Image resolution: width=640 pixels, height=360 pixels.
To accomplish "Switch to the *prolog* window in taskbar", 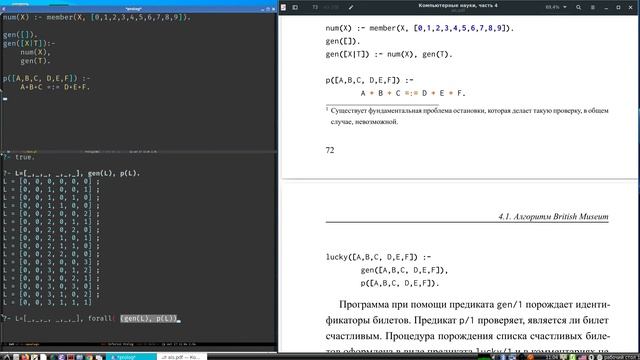I will pyautogui.click(x=131, y=357).
